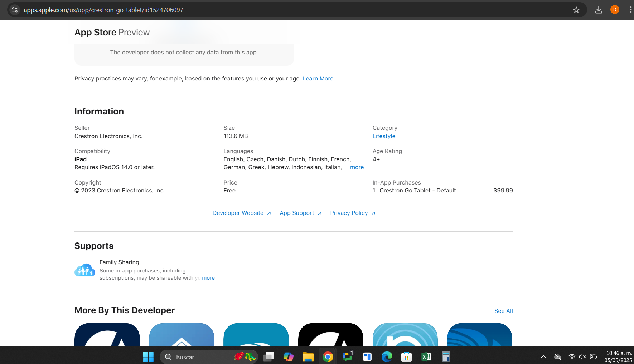Open Chrome downloads icon
This screenshot has height=364, width=634.
pyautogui.click(x=599, y=10)
